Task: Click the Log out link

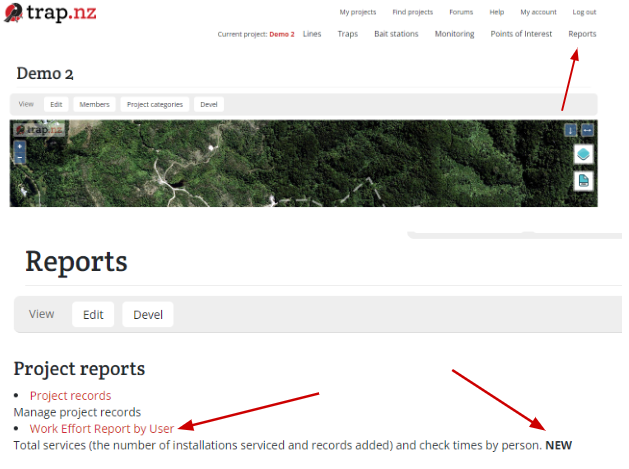Action: pos(584,12)
